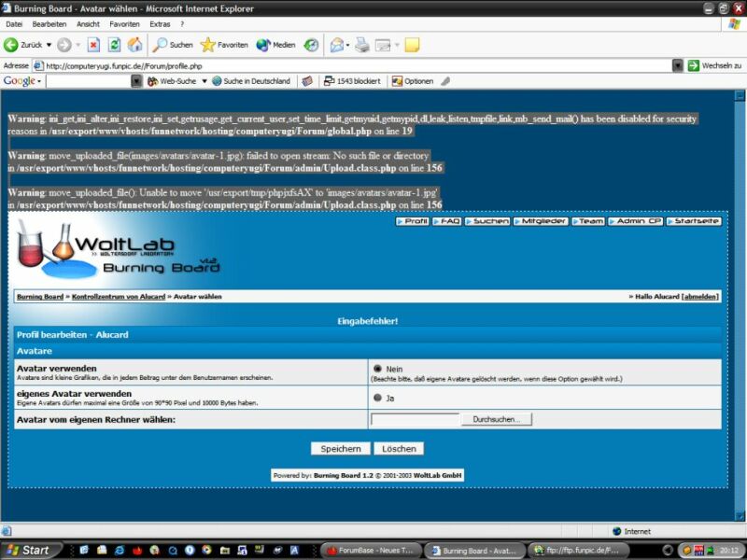Stop loading with the red X icon

(93, 45)
